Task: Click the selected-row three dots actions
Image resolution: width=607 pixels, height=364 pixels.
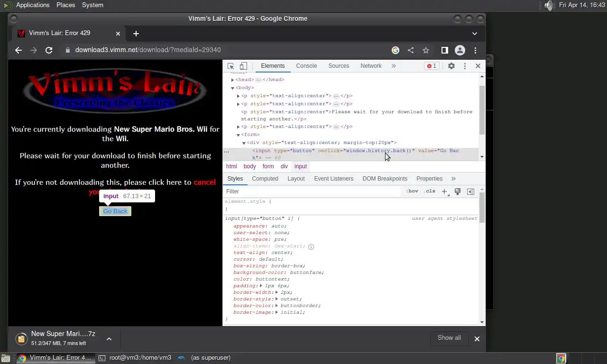Action: click(226, 152)
